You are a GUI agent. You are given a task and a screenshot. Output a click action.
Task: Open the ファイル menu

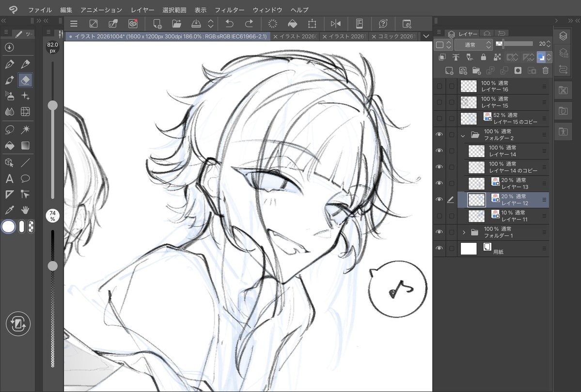[40, 10]
